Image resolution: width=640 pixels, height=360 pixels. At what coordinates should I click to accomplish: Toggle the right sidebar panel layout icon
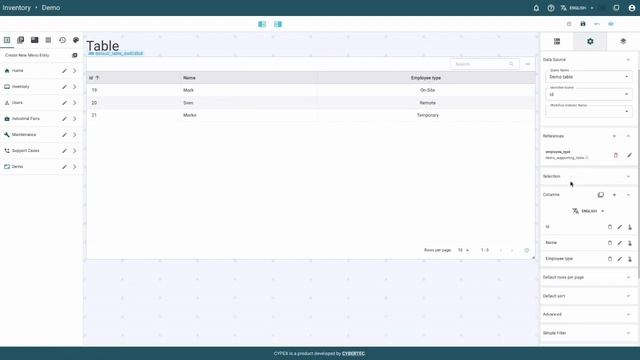(x=278, y=24)
